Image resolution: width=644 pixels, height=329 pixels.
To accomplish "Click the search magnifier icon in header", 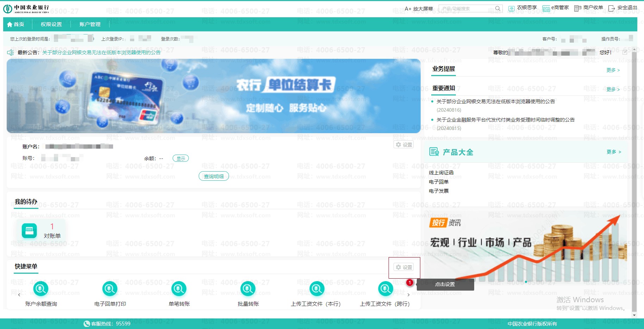I will click(497, 8).
